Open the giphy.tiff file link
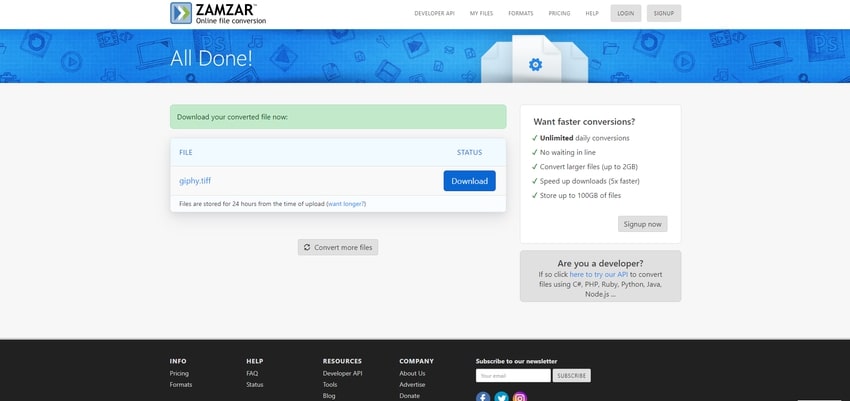 click(195, 181)
